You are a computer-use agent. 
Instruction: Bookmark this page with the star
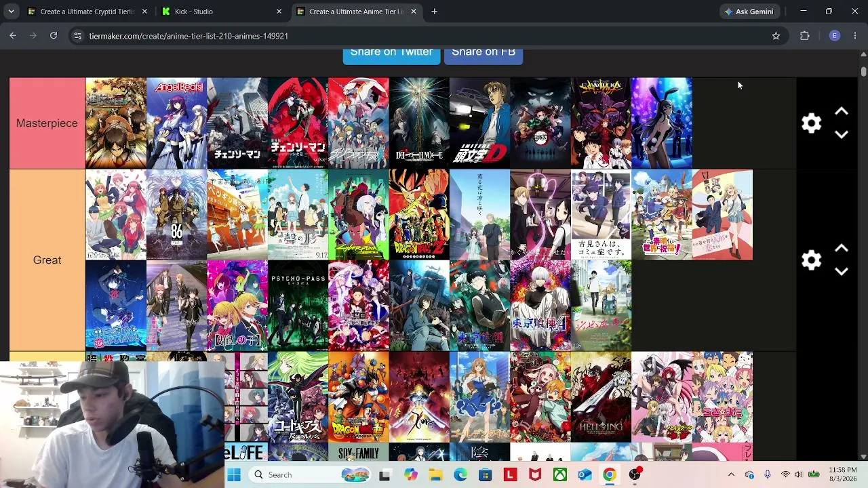(776, 36)
